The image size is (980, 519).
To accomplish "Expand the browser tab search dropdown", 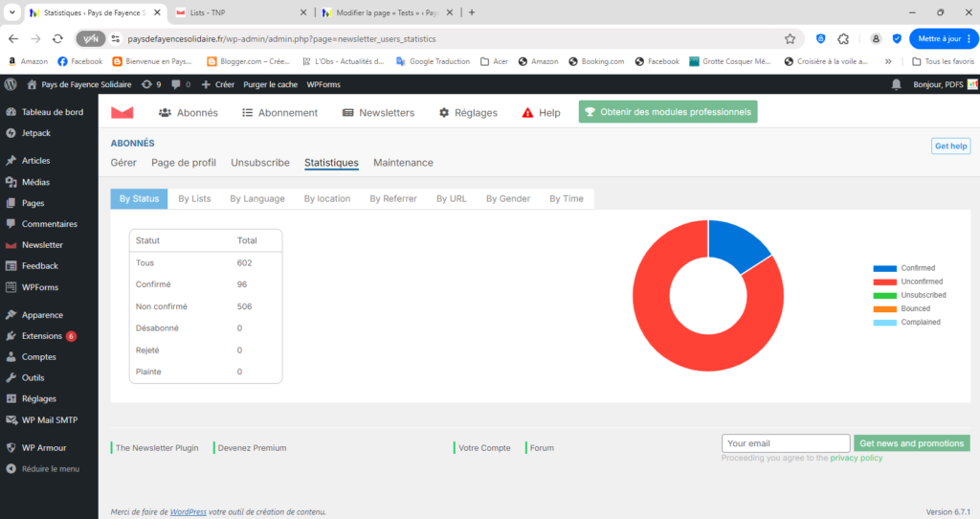I will 11,12.
